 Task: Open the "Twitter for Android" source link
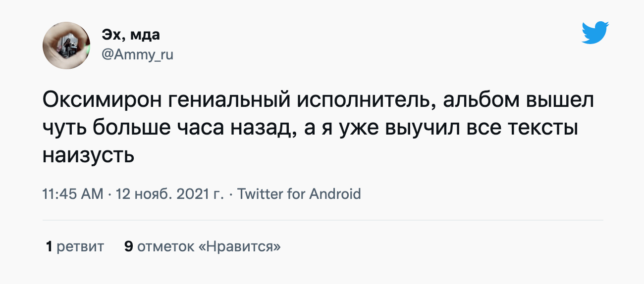click(299, 193)
